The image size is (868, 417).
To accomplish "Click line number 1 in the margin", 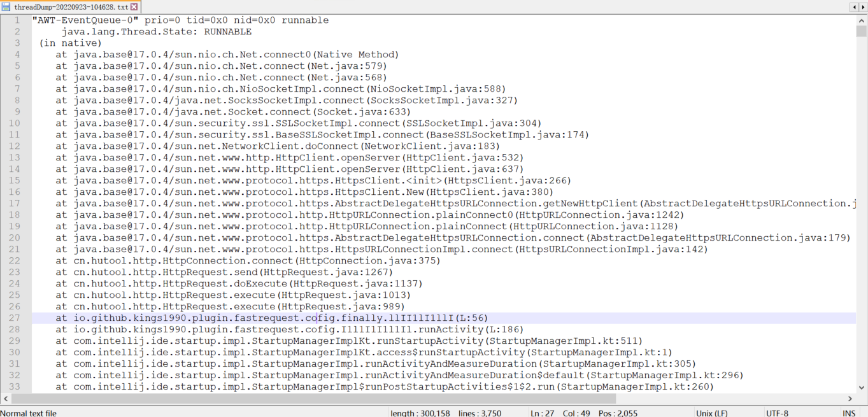I will pyautogui.click(x=17, y=20).
